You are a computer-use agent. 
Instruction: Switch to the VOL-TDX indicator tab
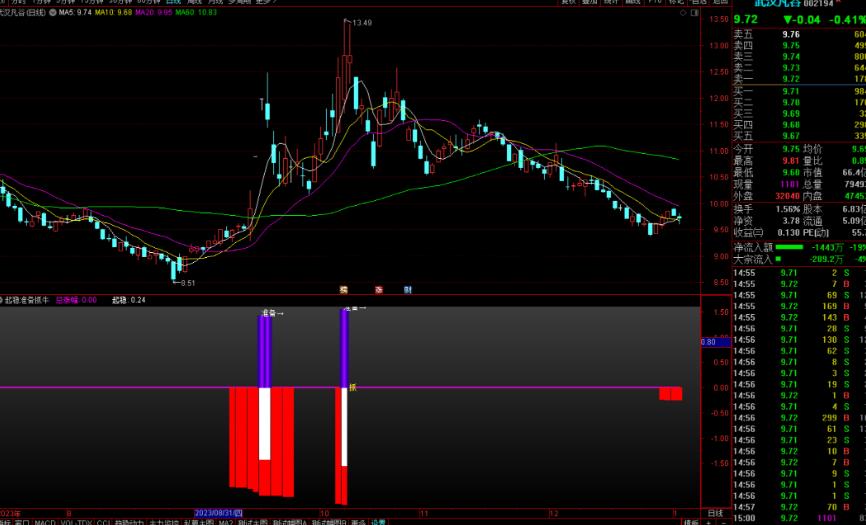[x=77, y=522]
